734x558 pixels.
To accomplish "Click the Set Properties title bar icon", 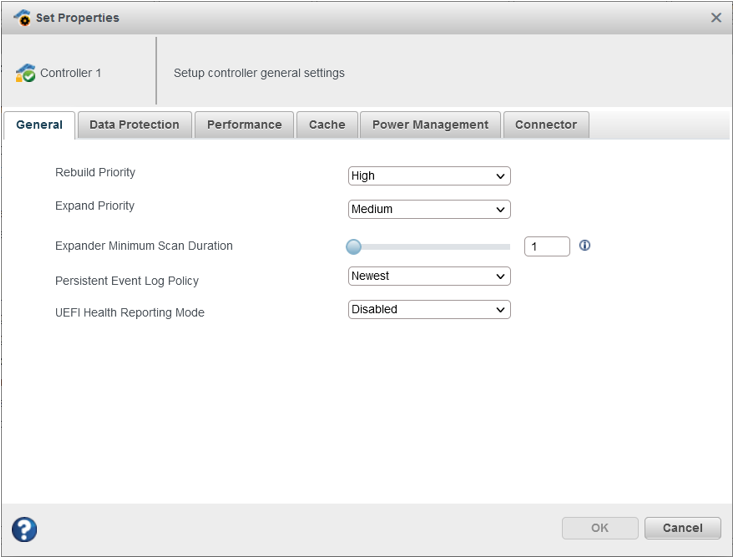I will click(x=22, y=18).
